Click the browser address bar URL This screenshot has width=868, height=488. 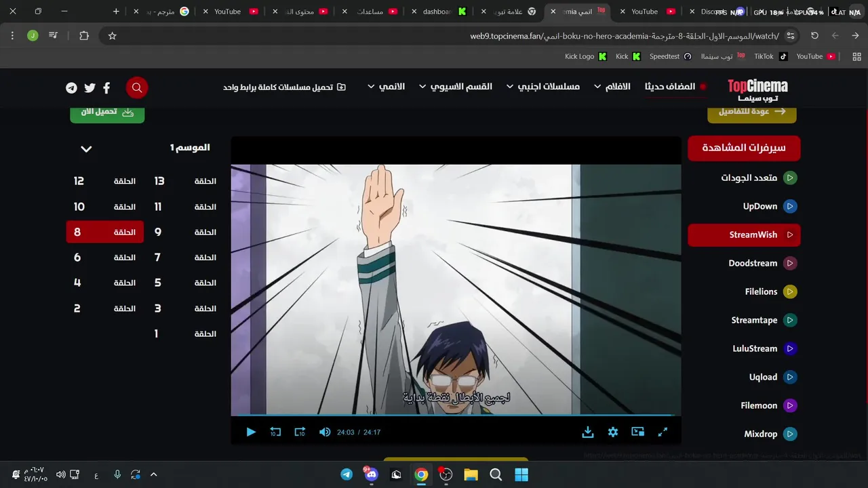625,36
